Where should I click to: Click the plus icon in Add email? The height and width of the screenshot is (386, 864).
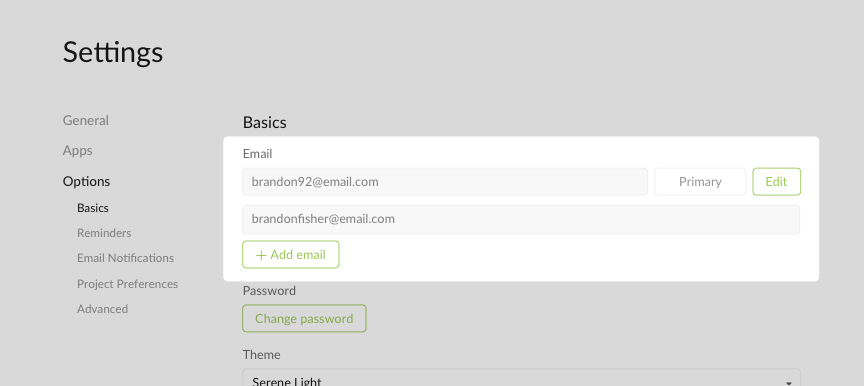click(261, 255)
